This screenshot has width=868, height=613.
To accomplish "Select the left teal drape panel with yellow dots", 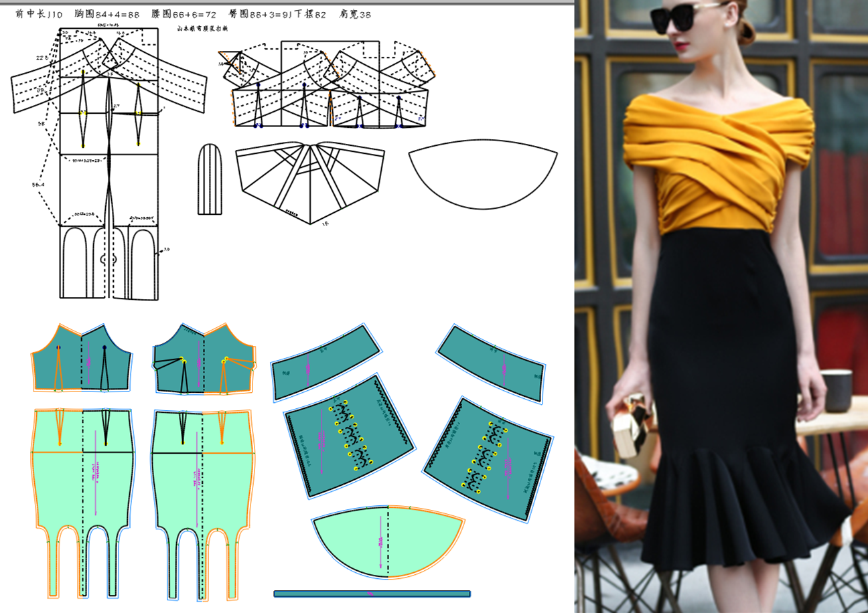I will (x=348, y=435).
